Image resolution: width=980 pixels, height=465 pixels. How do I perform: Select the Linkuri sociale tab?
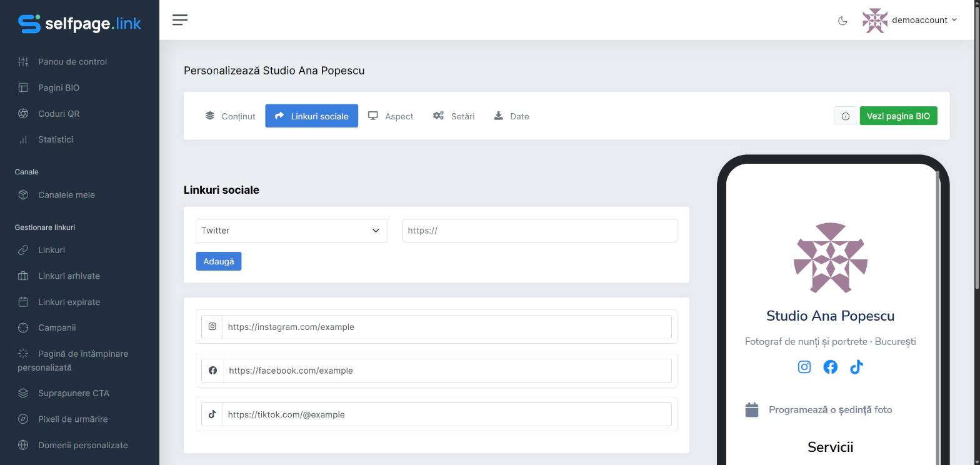click(311, 116)
